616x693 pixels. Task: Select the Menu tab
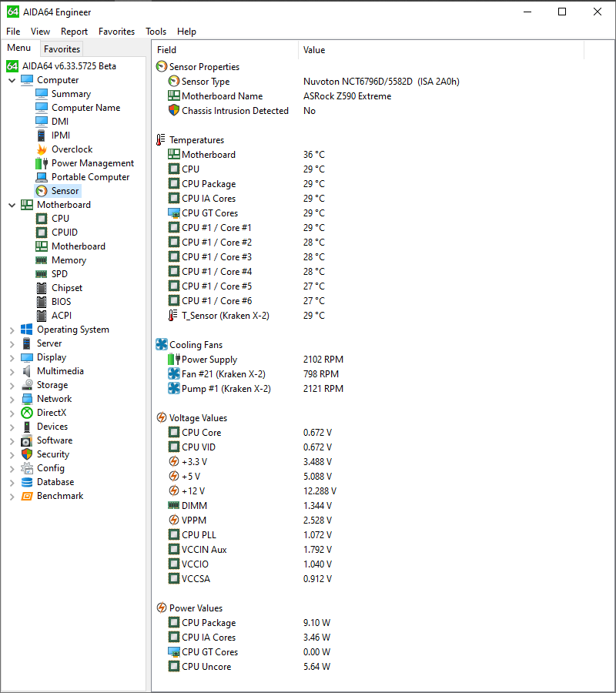(x=19, y=48)
